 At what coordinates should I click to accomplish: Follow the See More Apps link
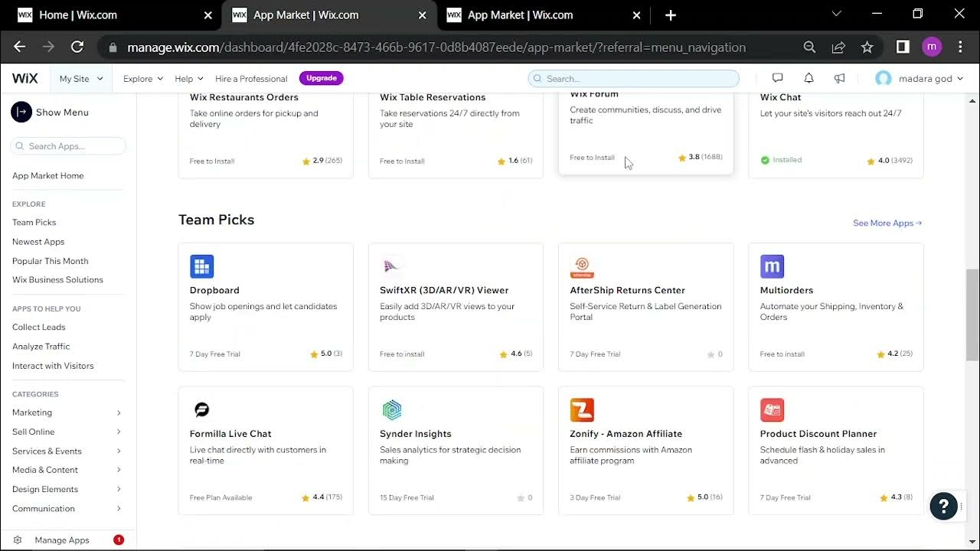887,223
